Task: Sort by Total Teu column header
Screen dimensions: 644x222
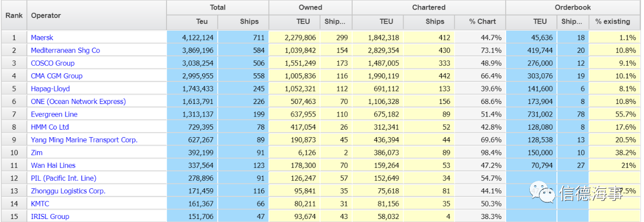Action: point(193,22)
